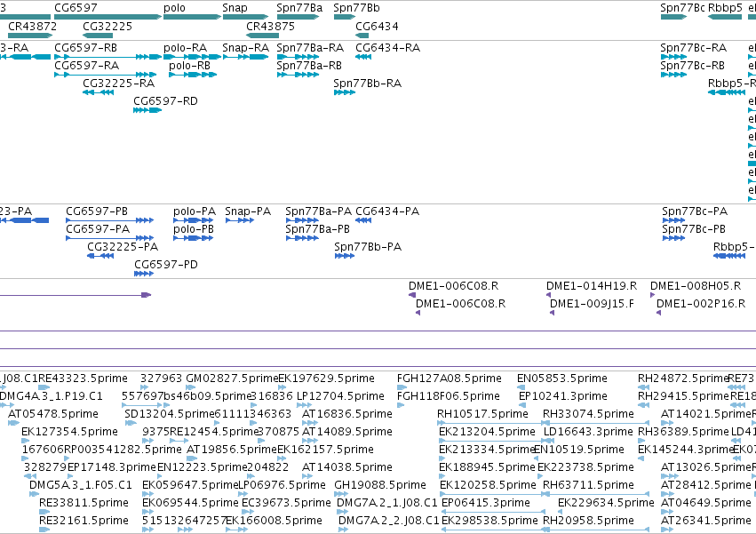Click the CG6597-PA protein feature
The image size is (756, 534).
click(x=110, y=238)
